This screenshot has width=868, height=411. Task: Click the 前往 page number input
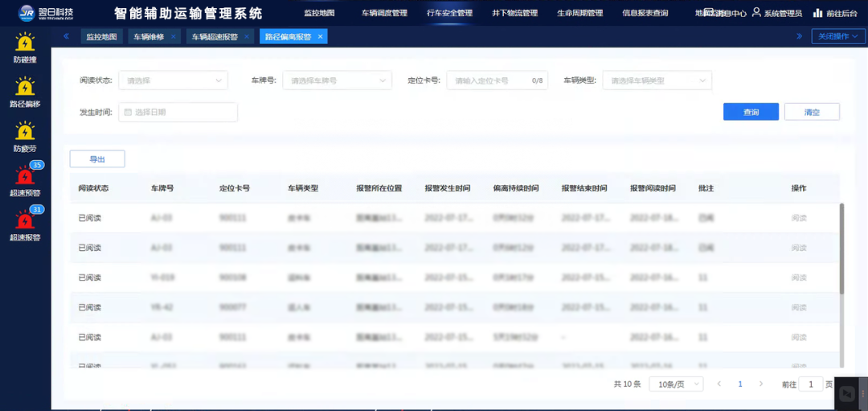[x=811, y=384]
